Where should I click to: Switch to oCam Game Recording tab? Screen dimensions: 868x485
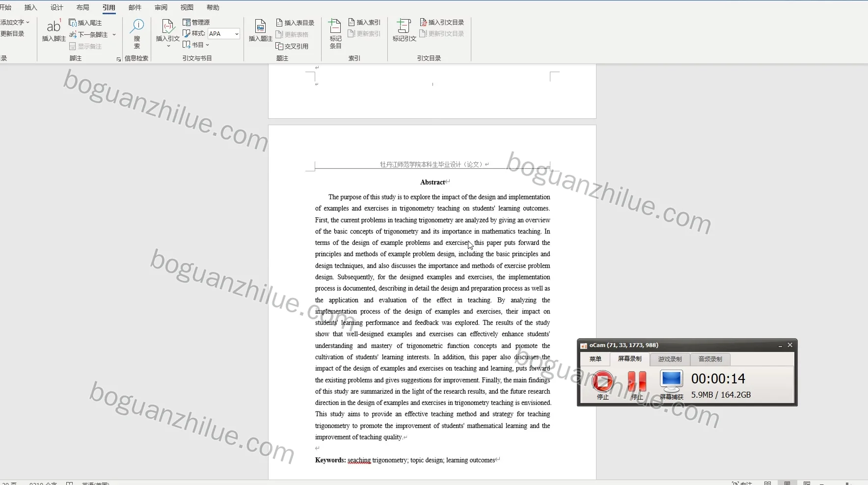[670, 359]
